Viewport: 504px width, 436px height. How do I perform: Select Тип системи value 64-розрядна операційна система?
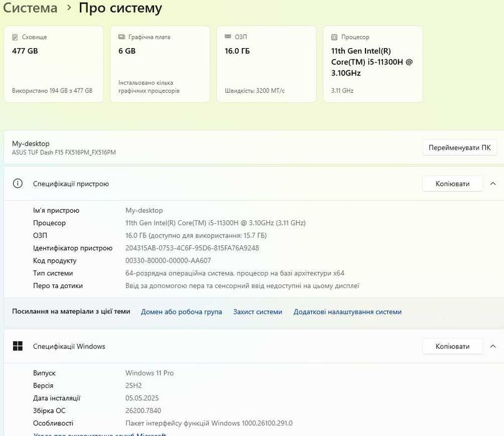[x=235, y=273]
